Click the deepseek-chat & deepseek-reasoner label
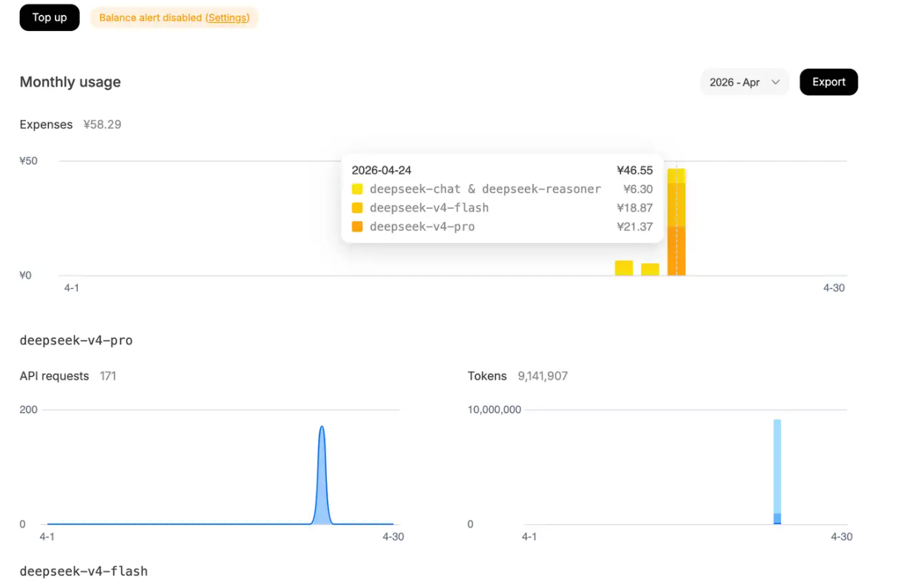This screenshot has height=588, width=910. tap(485, 190)
